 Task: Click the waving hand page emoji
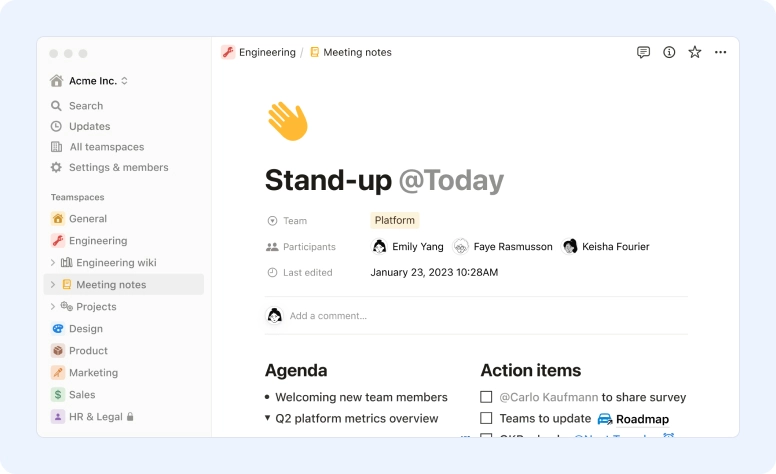pos(288,121)
